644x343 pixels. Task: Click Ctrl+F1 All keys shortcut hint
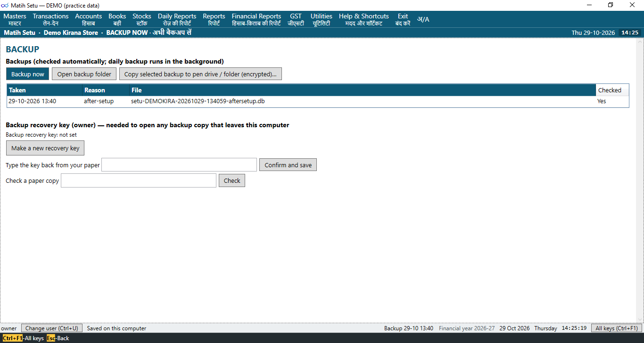click(23, 338)
